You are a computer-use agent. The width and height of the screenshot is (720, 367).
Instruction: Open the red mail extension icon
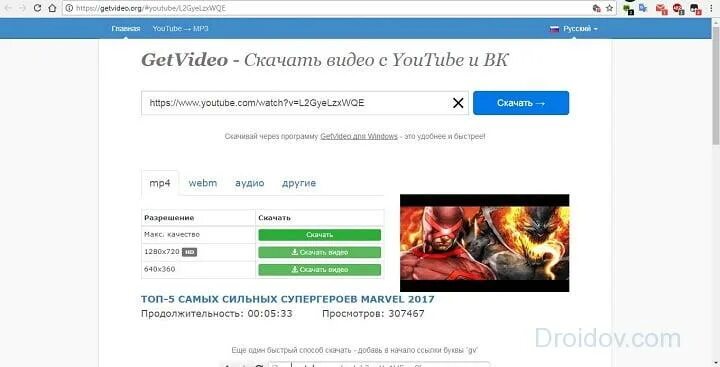tap(661, 8)
